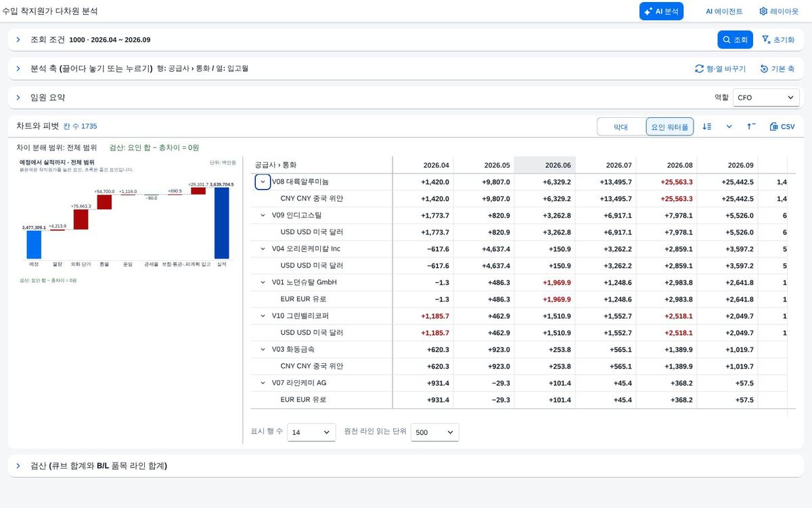Click the sort descending rows icon
The height and width of the screenshot is (508, 812).
click(x=707, y=127)
